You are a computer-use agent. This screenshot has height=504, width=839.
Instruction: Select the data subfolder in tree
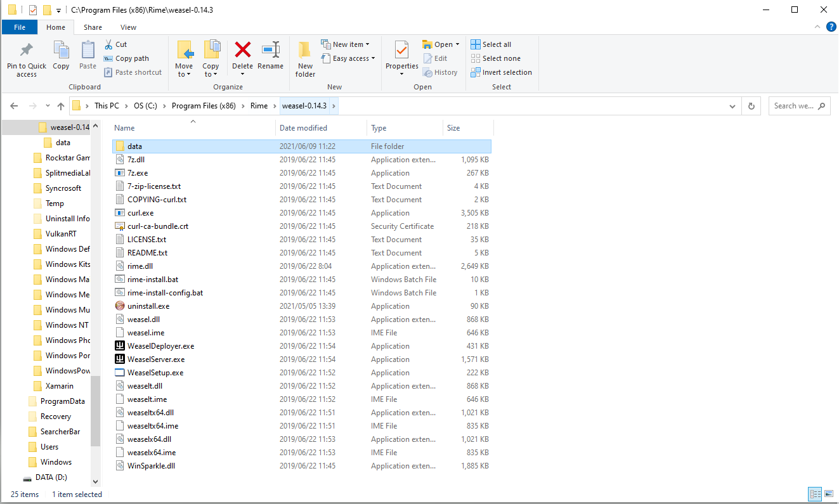tap(63, 143)
